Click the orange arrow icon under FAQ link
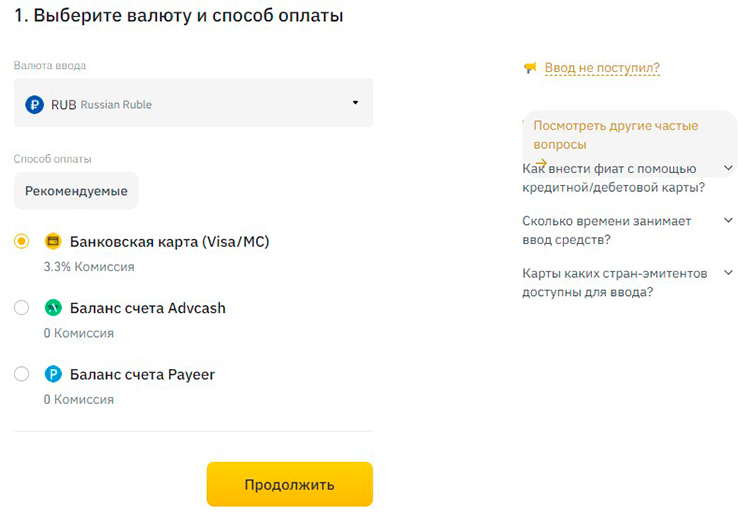Screen dimensions: 748x515 (x=541, y=163)
